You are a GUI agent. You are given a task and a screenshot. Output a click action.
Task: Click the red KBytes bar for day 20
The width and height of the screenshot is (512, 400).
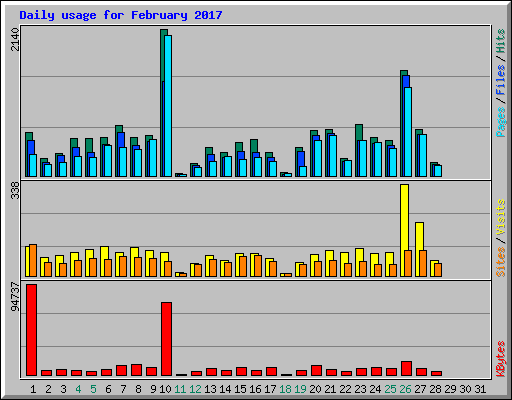pyautogui.click(x=316, y=370)
